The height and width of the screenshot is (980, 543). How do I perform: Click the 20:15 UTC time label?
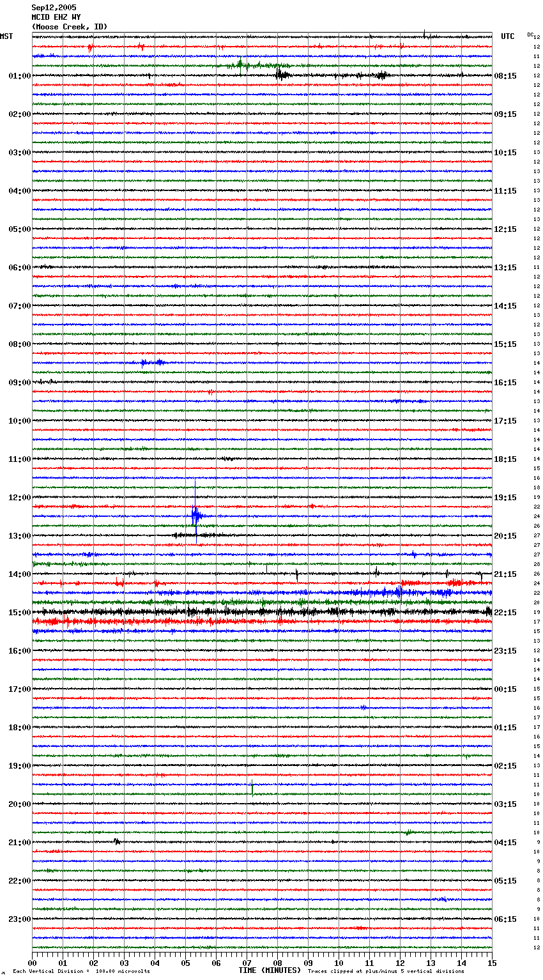[505, 536]
